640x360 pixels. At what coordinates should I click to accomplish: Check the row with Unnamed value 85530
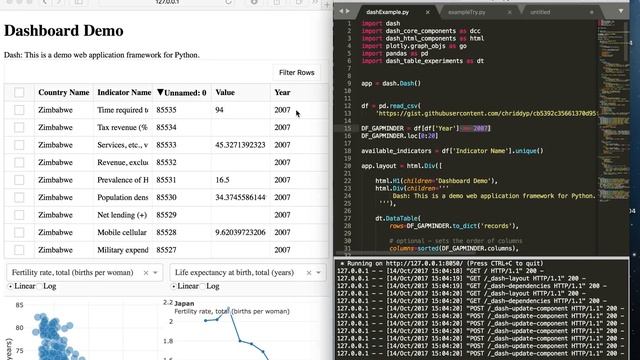pyautogui.click(x=19, y=198)
